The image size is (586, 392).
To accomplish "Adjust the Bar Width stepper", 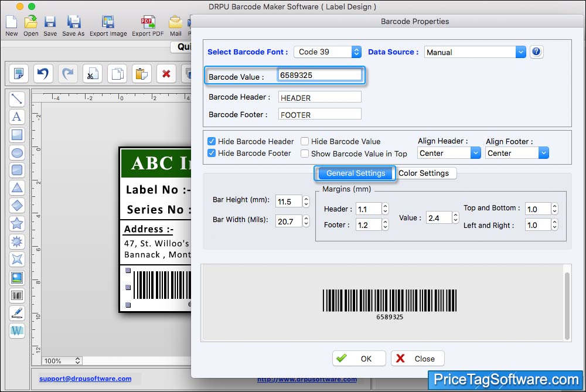I will [306, 221].
